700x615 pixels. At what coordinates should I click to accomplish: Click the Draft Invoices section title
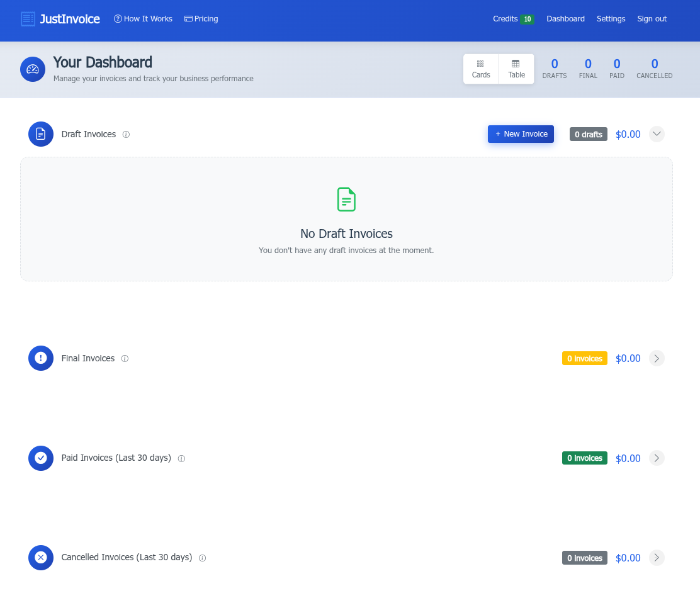point(88,134)
